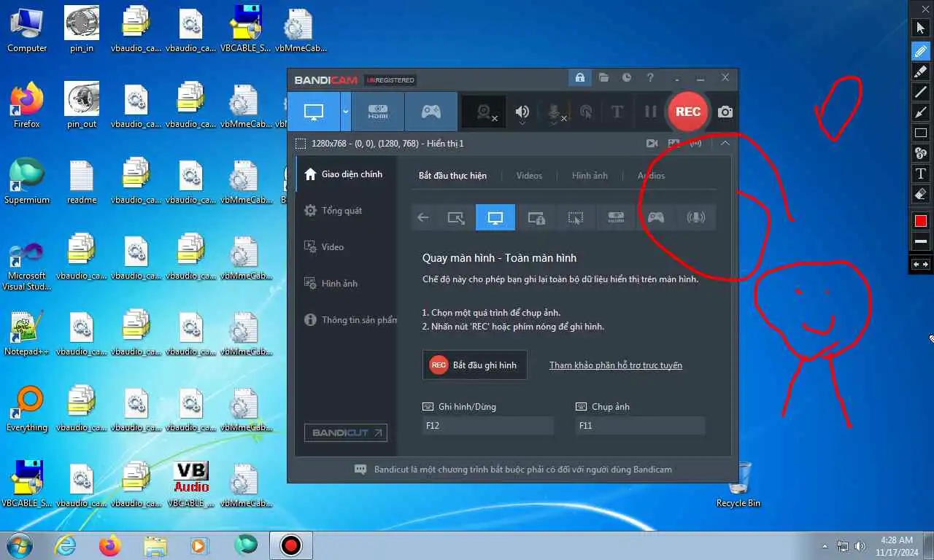This screenshot has width=934, height=560.
Task: Take a screenshot with the camera icon
Action: [x=725, y=112]
